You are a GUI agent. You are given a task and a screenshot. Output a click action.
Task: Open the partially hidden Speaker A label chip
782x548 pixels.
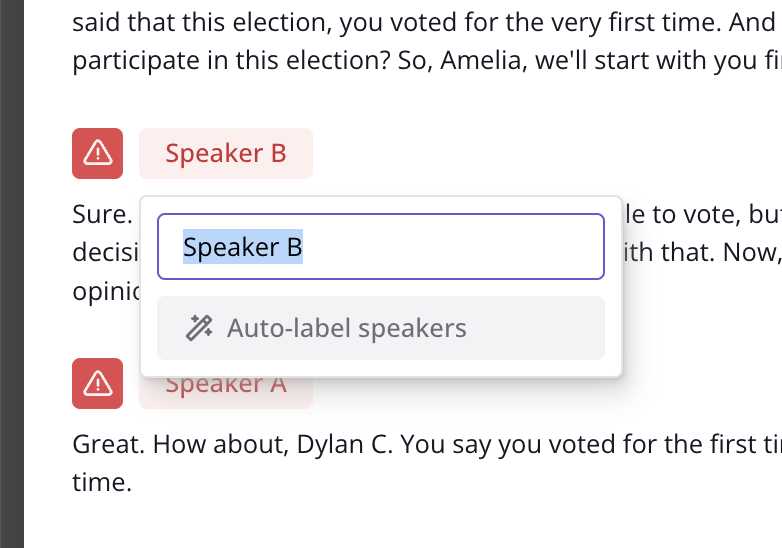click(x=226, y=393)
